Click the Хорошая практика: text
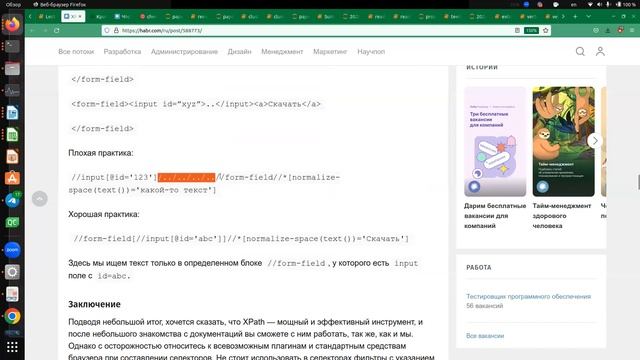The image size is (640, 360). [104, 214]
